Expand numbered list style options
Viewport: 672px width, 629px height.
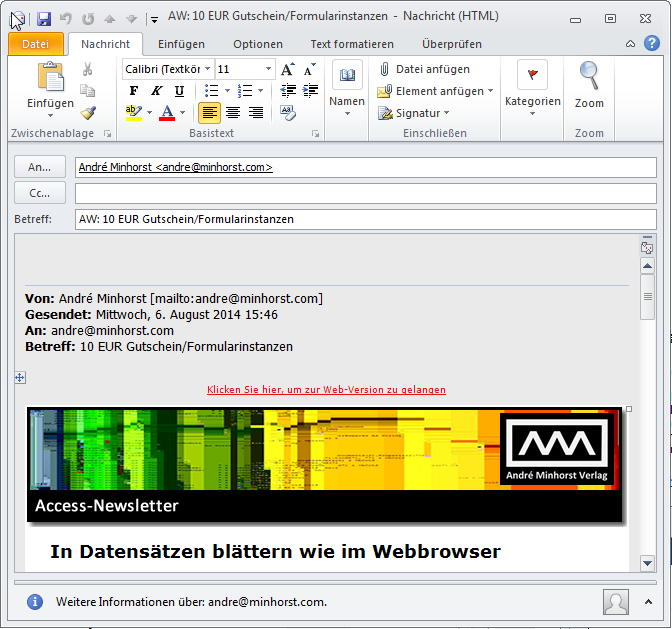click(261, 90)
